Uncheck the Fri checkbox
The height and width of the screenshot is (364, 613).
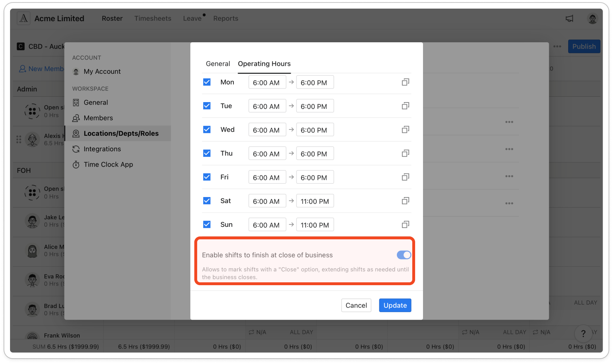(x=207, y=177)
